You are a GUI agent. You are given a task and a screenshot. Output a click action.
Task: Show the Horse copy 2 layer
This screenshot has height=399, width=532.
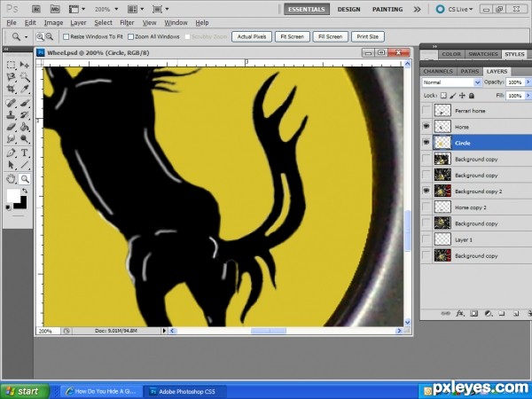(426, 207)
